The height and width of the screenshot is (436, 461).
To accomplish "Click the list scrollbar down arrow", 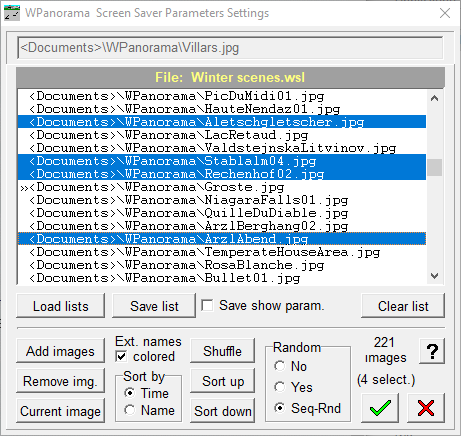I will pos(434,276).
